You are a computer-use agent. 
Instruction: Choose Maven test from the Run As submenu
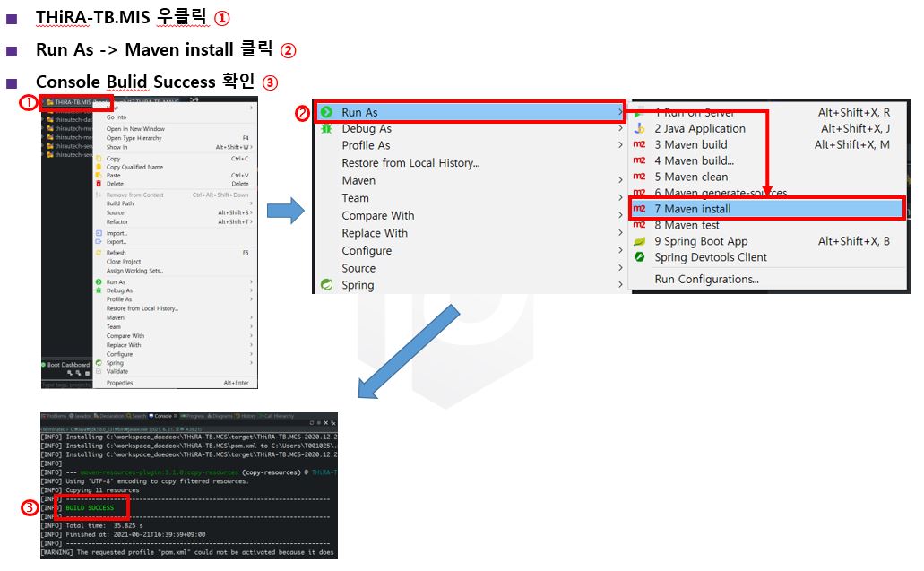[687, 225]
